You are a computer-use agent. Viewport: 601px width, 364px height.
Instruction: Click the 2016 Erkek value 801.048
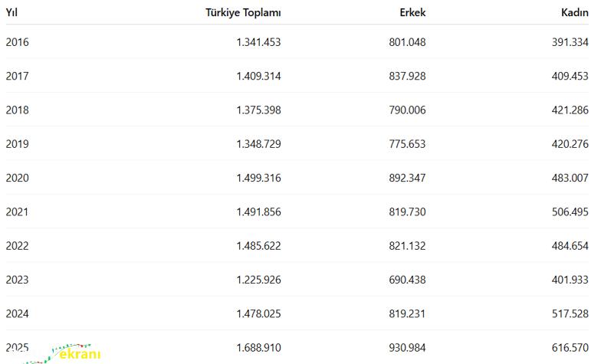click(x=407, y=42)
